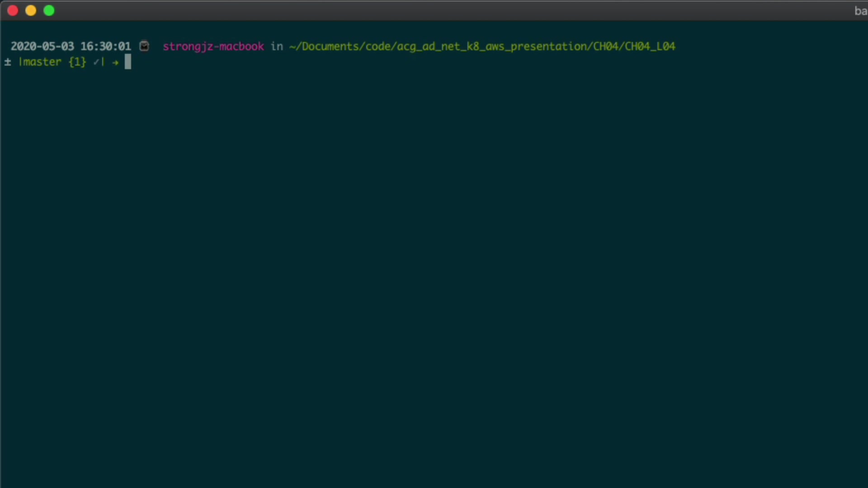Image resolution: width=868 pixels, height=488 pixels.
Task: Click the watch emoji icon in prompt
Action: [144, 46]
